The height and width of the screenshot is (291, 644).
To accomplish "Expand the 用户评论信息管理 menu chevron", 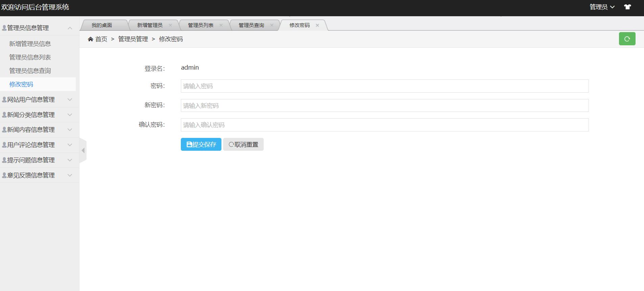I will click(x=70, y=145).
